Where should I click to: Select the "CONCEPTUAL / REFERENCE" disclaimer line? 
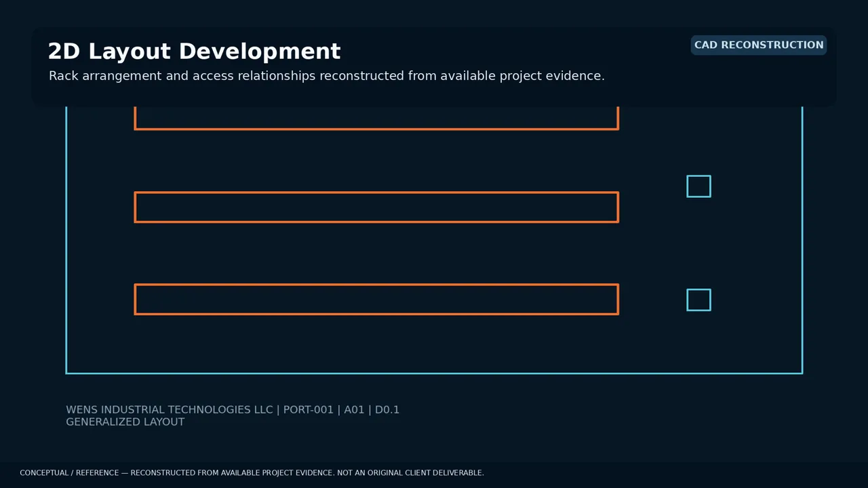(x=252, y=473)
